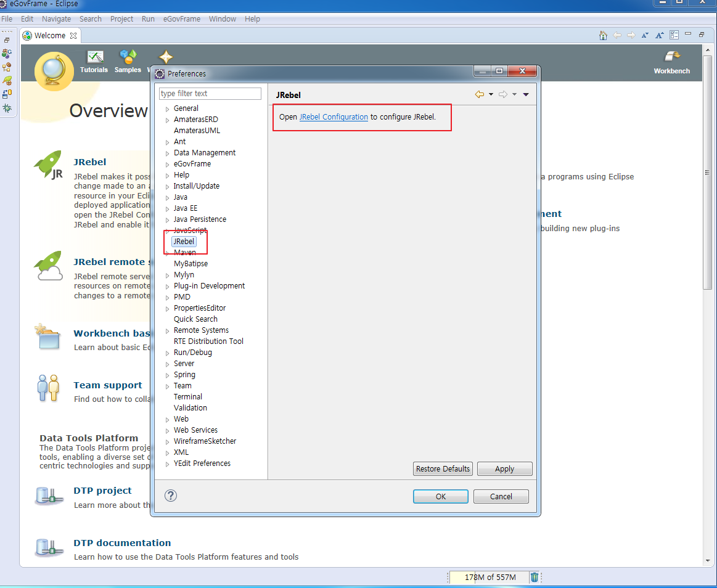Open the Team support link
The image size is (717, 588).
(108, 385)
